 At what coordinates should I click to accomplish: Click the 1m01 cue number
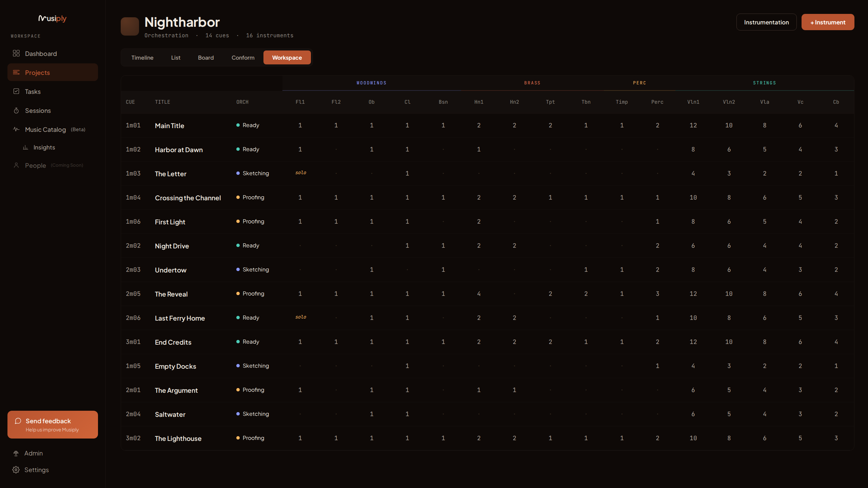pyautogui.click(x=133, y=125)
